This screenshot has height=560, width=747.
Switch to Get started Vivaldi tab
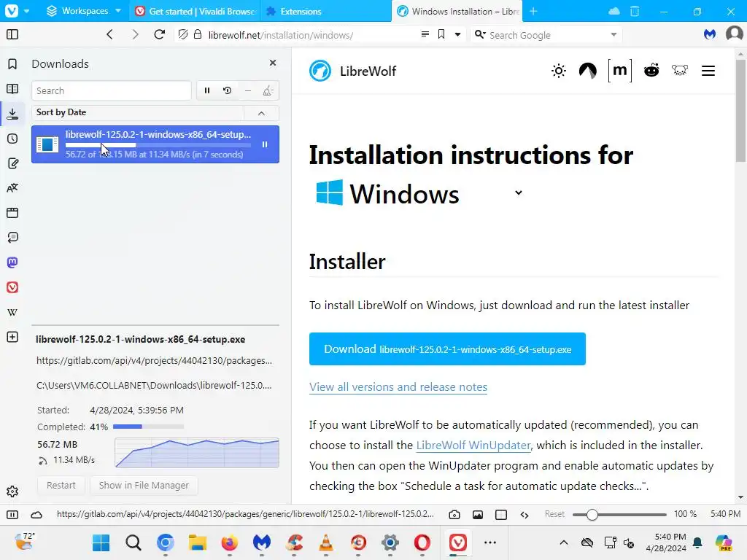[x=195, y=11]
